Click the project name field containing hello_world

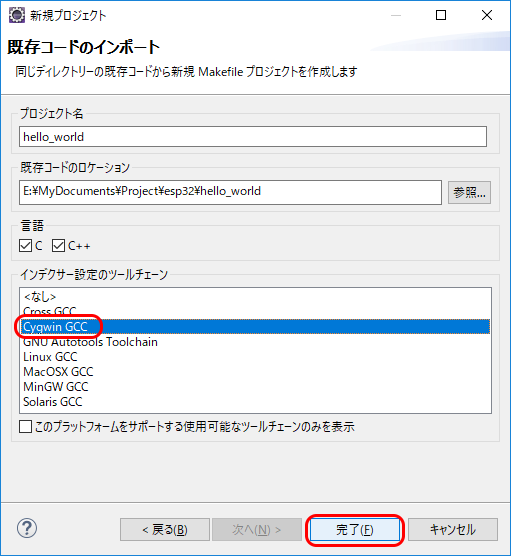tap(253, 137)
